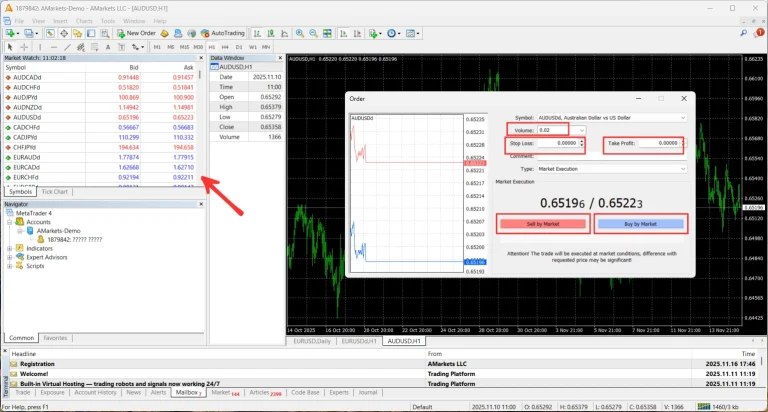Click the Take Profit value field
This screenshot has height=412, width=768.
pyautogui.click(x=659, y=143)
